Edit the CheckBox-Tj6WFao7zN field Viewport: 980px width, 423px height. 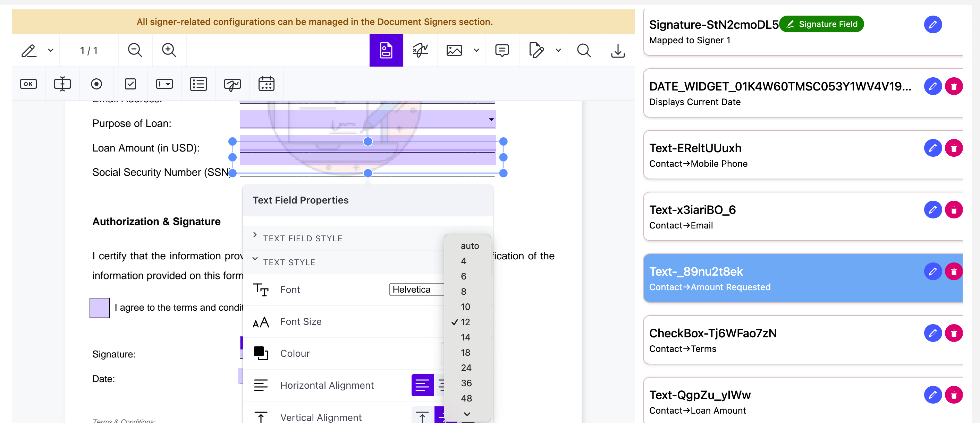click(x=933, y=333)
